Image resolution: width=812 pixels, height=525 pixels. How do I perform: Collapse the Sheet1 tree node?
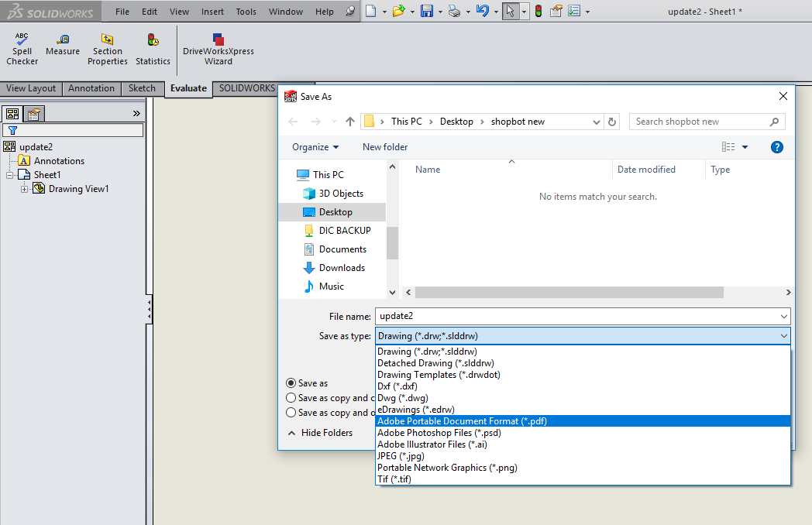[x=10, y=175]
